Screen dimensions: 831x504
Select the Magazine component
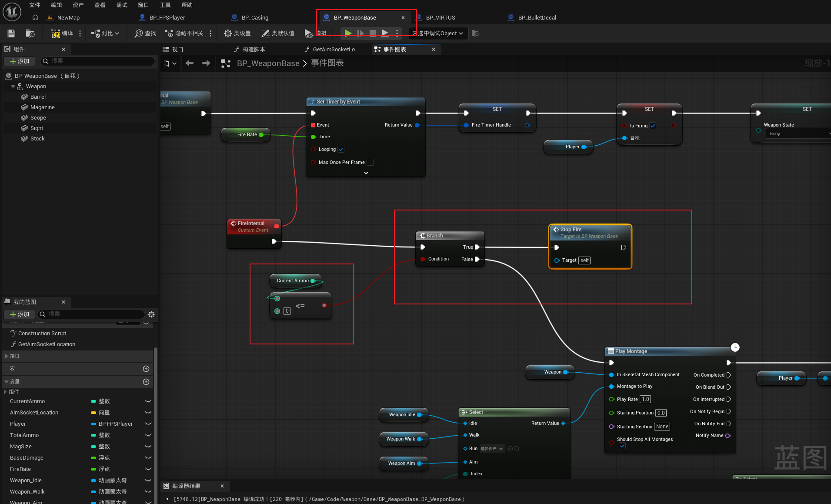(43, 107)
